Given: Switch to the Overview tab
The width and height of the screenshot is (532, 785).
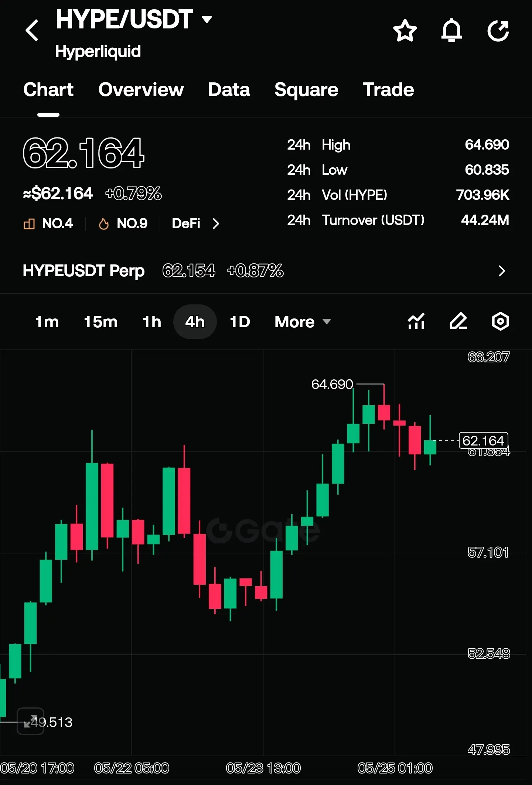Looking at the screenshot, I should click(x=141, y=90).
